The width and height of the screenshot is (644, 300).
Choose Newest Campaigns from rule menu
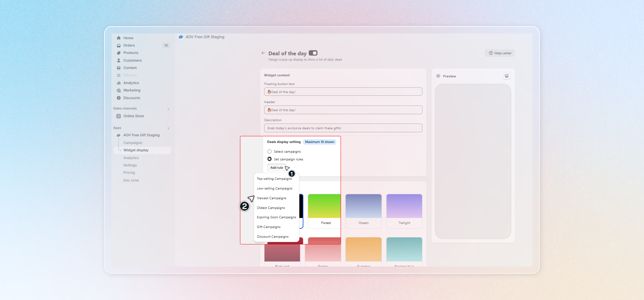click(272, 198)
